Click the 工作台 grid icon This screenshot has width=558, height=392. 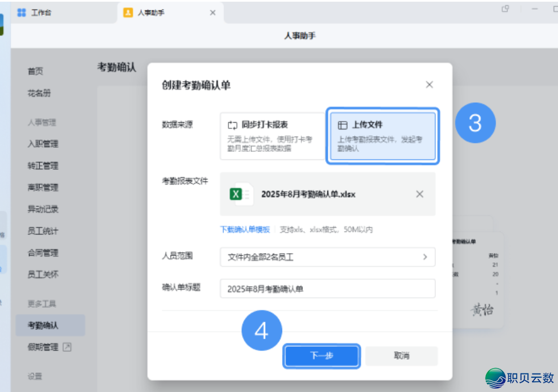(21, 12)
